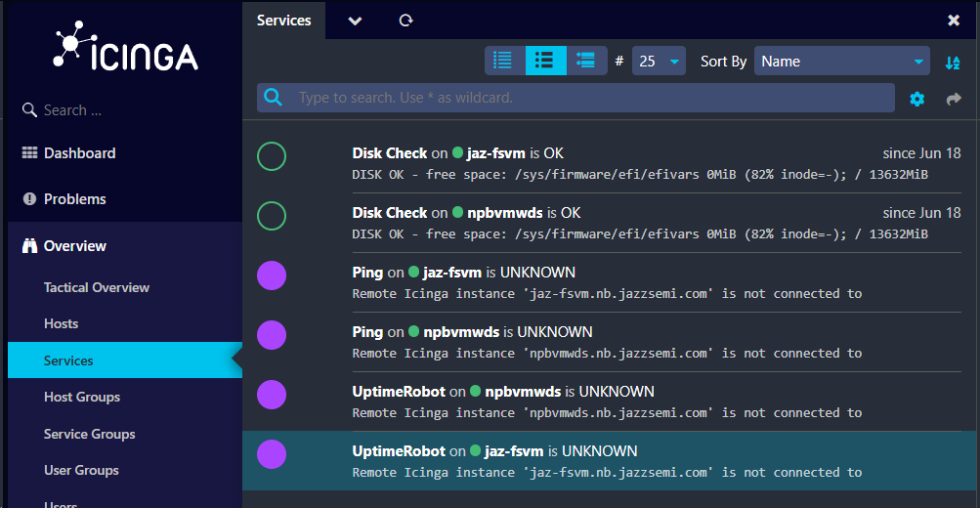Click the Overview binoculars icon
This screenshot has width=980, height=508.
point(29,245)
